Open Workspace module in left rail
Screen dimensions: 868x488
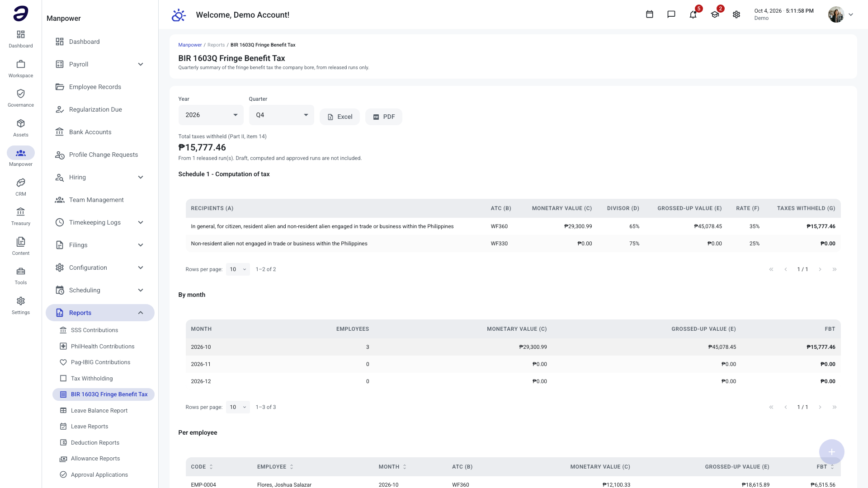pyautogui.click(x=21, y=69)
